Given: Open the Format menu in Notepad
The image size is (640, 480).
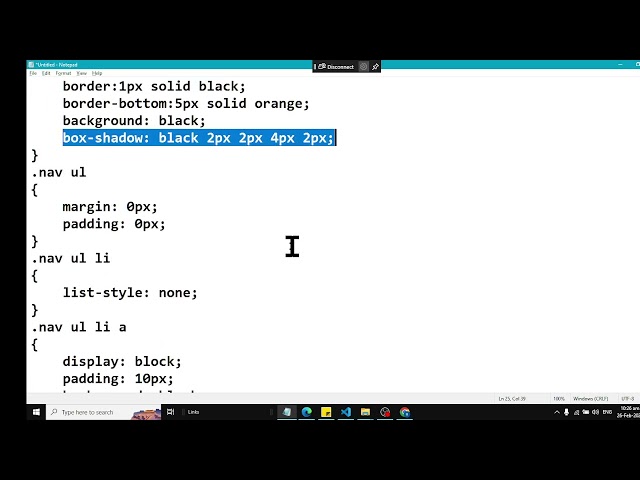Looking at the screenshot, I should 63,73.
